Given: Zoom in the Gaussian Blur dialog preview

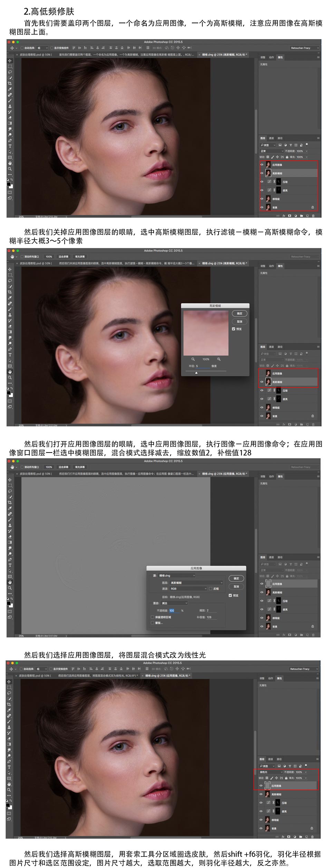Looking at the screenshot, I should (x=219, y=359).
